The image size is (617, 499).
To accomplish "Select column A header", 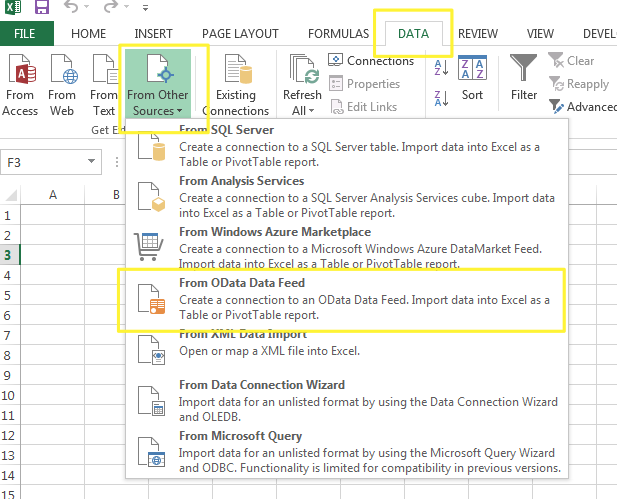I will pos(52,194).
